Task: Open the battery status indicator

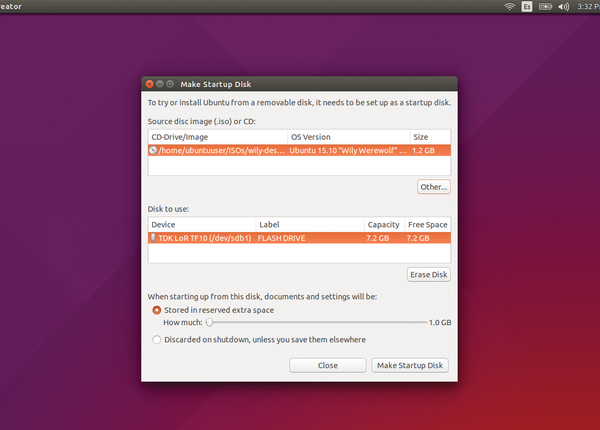Action: click(x=545, y=7)
